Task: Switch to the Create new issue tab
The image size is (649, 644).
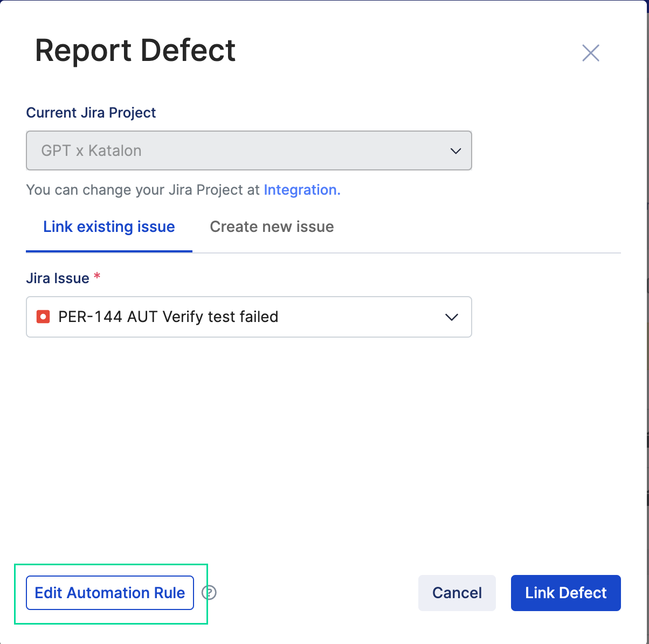Action: [x=272, y=227]
